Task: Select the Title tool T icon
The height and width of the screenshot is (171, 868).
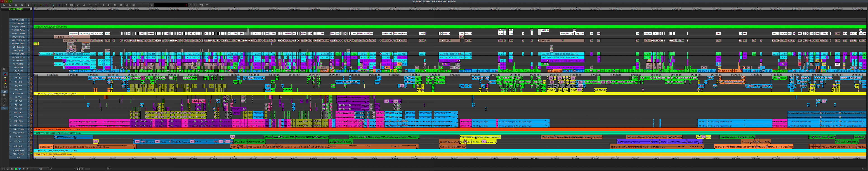Action: [x=207, y=5]
